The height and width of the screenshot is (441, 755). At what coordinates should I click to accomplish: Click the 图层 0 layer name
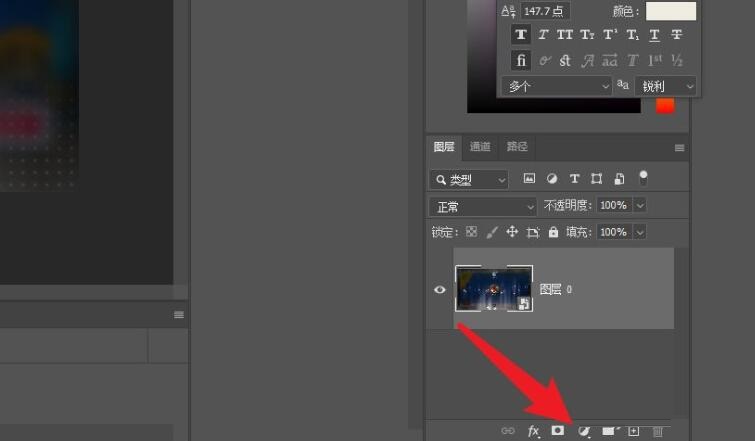click(x=556, y=289)
